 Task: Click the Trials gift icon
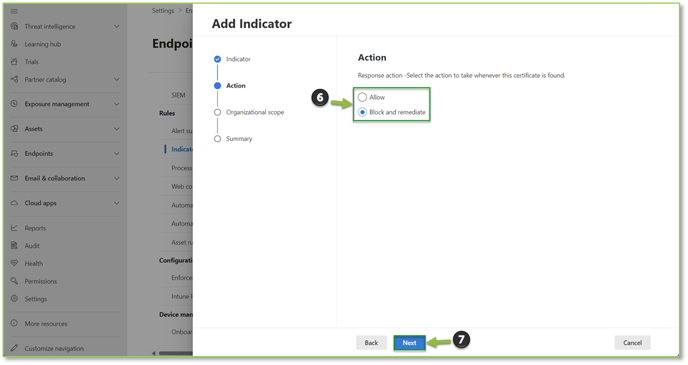(x=14, y=61)
